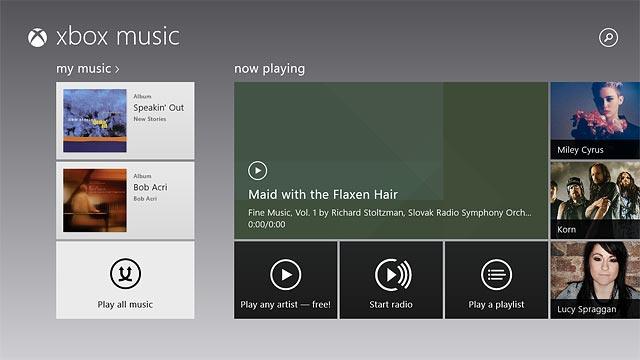
Task: Open the Korn artist tile
Action: coord(595,200)
